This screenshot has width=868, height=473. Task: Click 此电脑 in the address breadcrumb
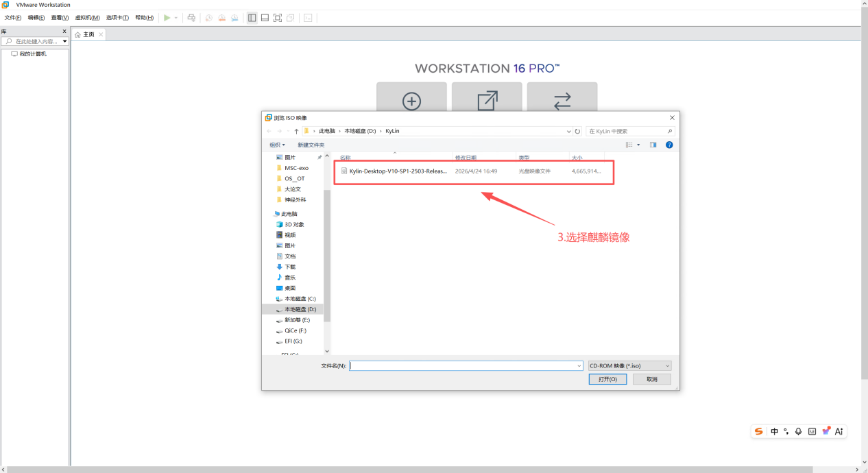click(327, 131)
